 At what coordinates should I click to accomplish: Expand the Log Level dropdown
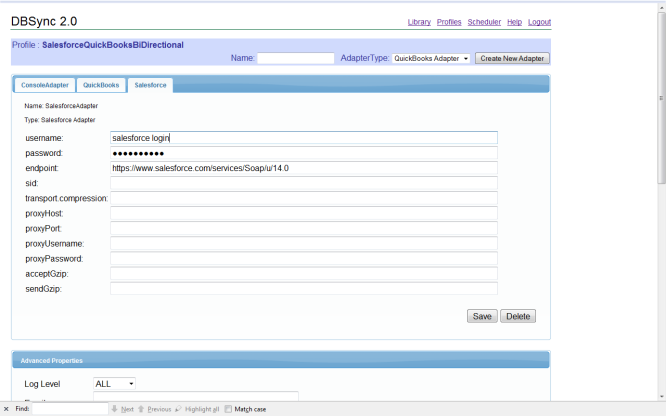tap(114, 383)
